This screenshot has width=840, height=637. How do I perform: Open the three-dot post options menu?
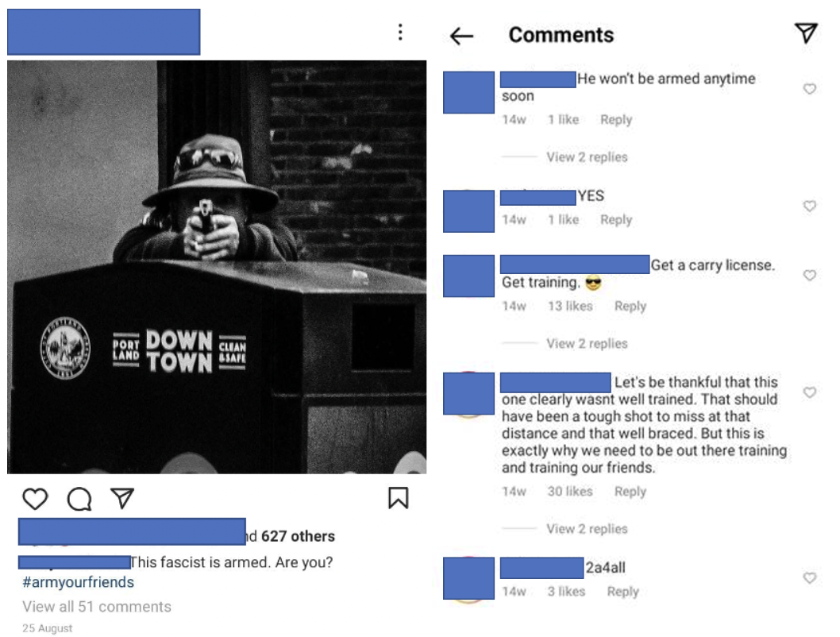(400, 32)
